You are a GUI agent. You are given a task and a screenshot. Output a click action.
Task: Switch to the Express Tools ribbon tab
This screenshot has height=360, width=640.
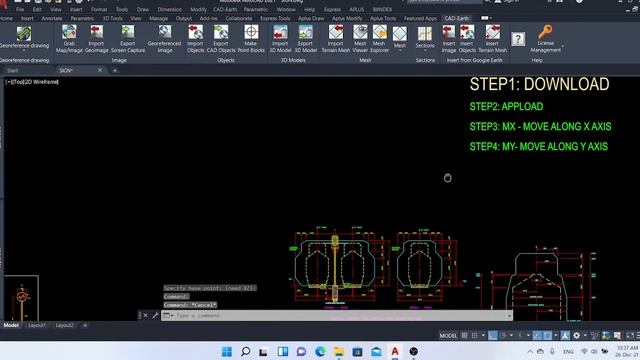[x=275, y=18]
